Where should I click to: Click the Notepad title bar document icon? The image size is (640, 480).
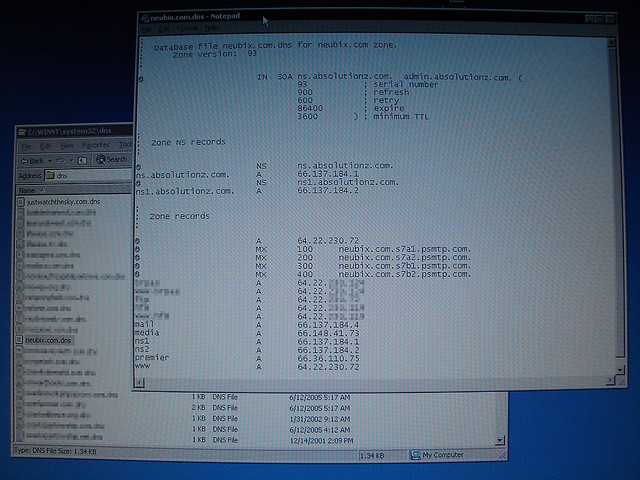coord(144,18)
